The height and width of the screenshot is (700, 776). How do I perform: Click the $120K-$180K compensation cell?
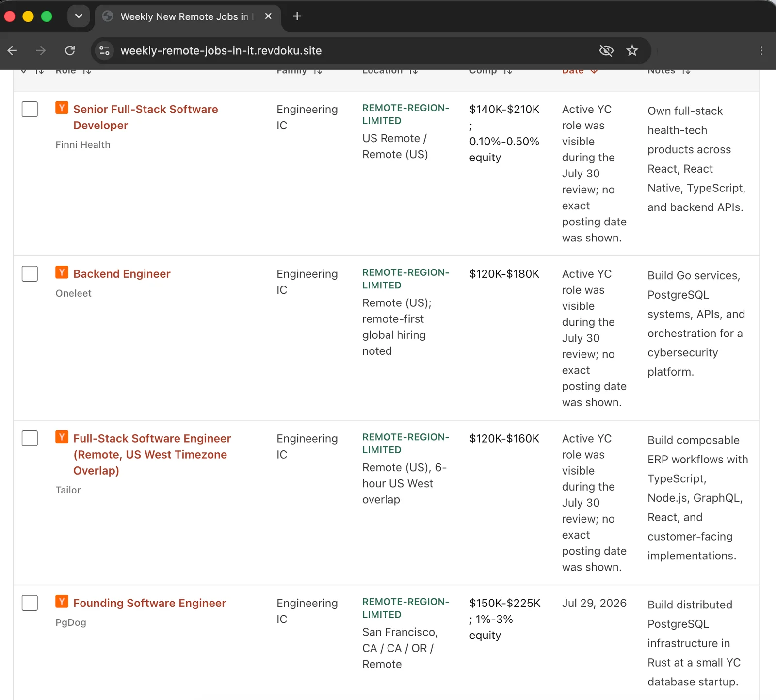point(504,274)
